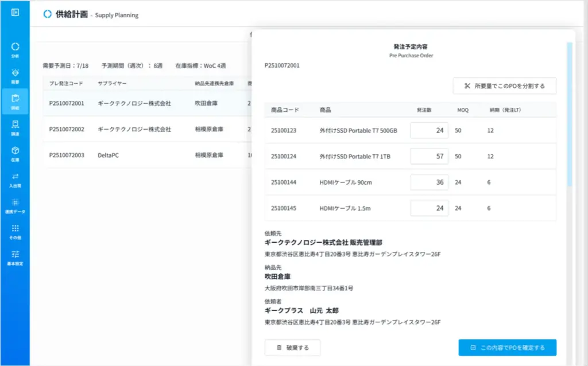The height and width of the screenshot is (366, 588).
Task: Click the 予測期間（週次）：8週 label
Action: tap(131, 65)
